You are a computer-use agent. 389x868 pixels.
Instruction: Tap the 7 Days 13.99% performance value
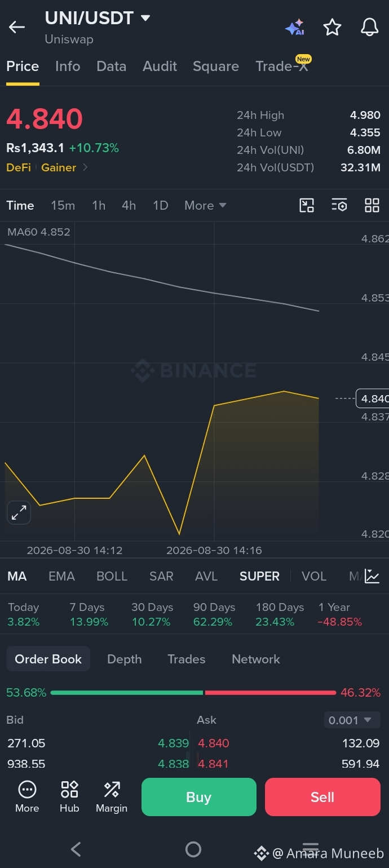click(x=89, y=622)
